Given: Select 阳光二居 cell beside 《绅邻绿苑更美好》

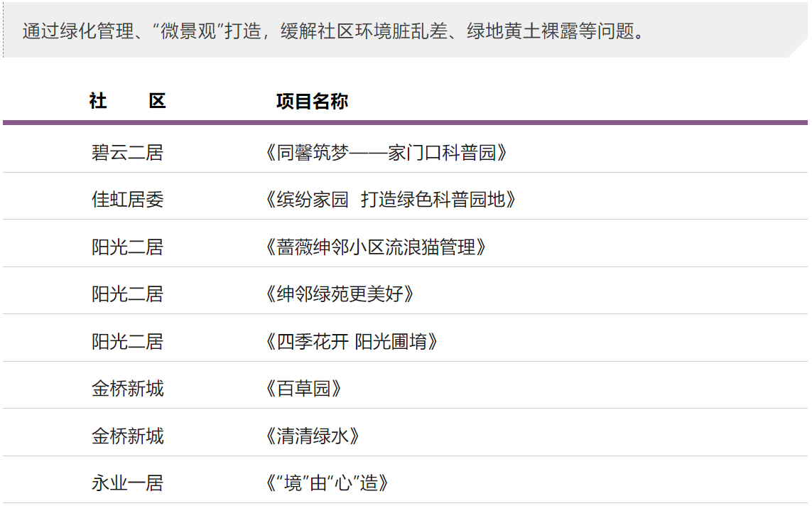Looking at the screenshot, I should 127,294.
